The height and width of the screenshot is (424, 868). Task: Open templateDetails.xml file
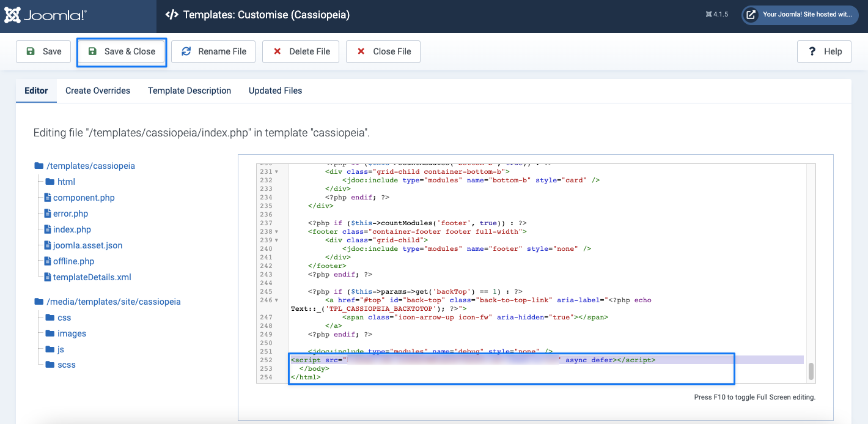pos(92,277)
